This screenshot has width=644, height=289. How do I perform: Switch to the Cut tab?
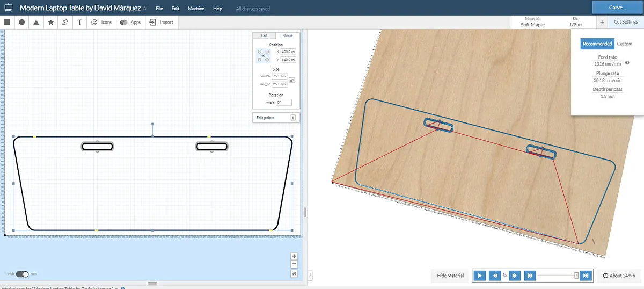point(264,35)
